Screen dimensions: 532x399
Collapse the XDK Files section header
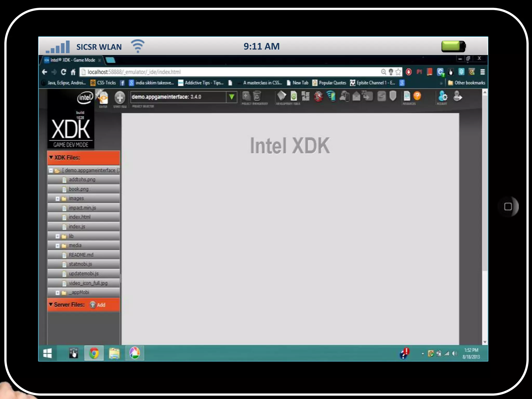[83, 158]
